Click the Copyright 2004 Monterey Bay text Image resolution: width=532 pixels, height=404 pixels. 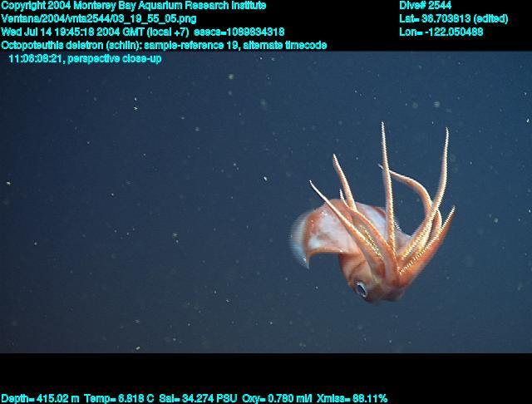(134, 6)
